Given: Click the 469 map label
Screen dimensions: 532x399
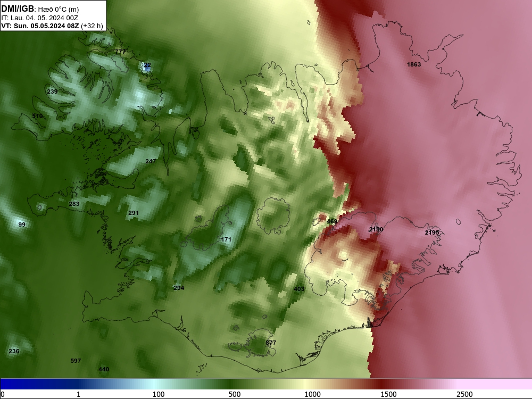Looking at the screenshot, I should tap(332, 221).
